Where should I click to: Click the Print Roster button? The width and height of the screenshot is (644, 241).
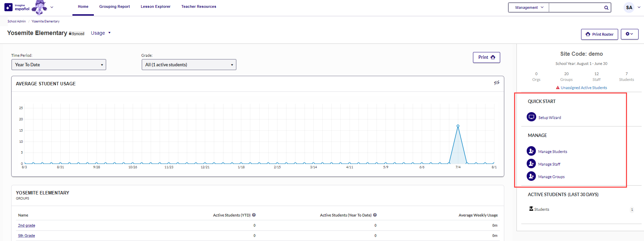tap(599, 34)
